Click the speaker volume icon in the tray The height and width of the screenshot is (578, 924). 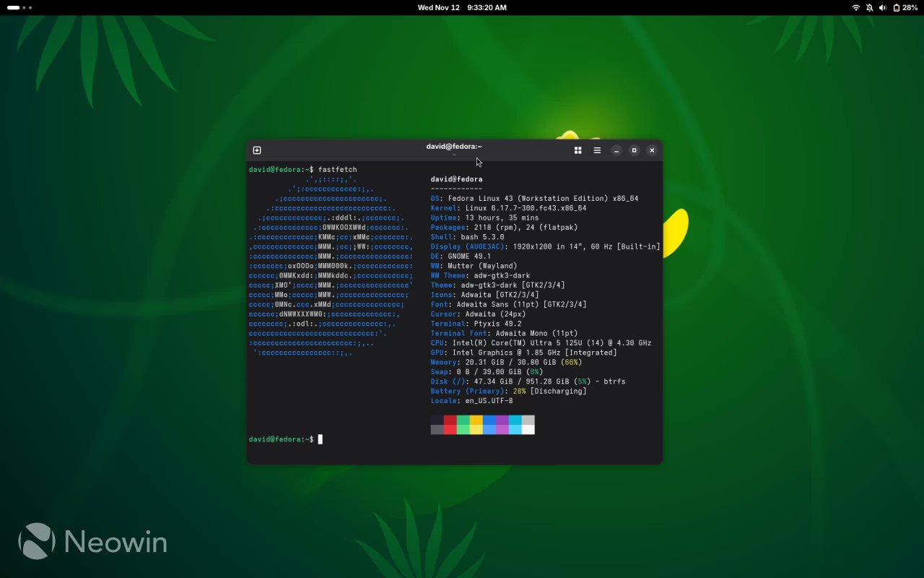pos(882,8)
